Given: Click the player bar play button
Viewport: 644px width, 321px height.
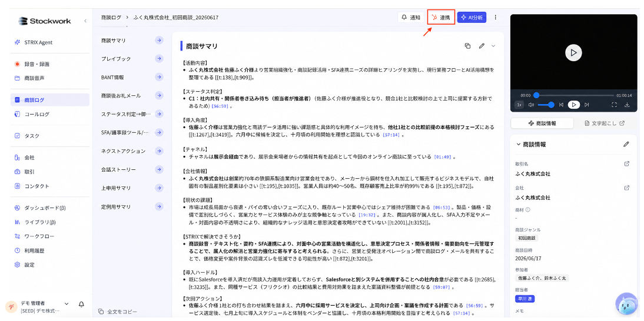Looking at the screenshot, I should pyautogui.click(x=574, y=105).
